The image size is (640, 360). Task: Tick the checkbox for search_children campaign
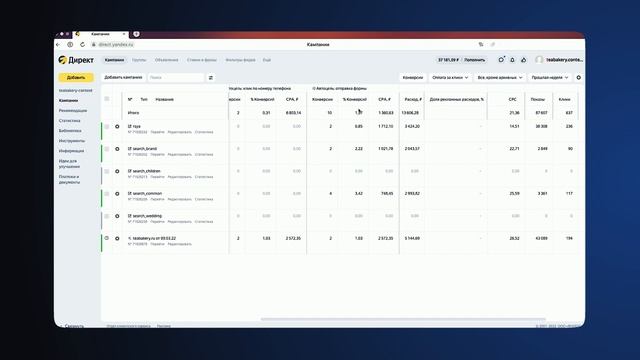point(107,171)
